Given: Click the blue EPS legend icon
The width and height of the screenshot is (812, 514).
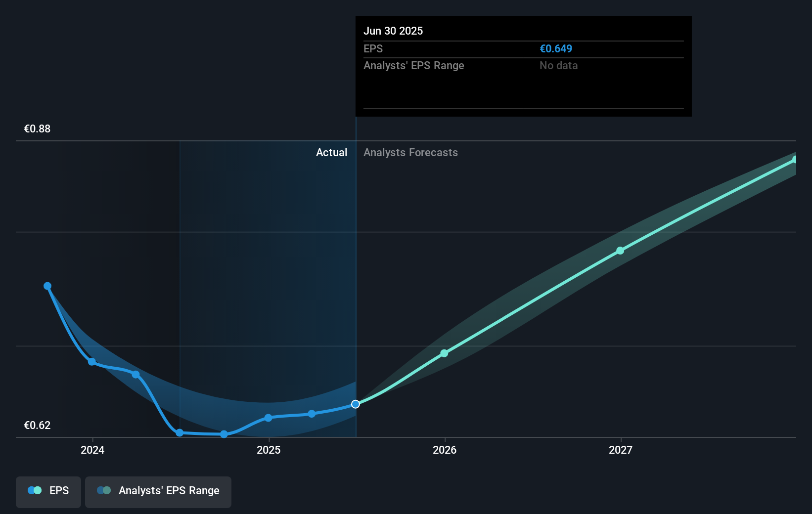Looking at the screenshot, I should (34, 490).
